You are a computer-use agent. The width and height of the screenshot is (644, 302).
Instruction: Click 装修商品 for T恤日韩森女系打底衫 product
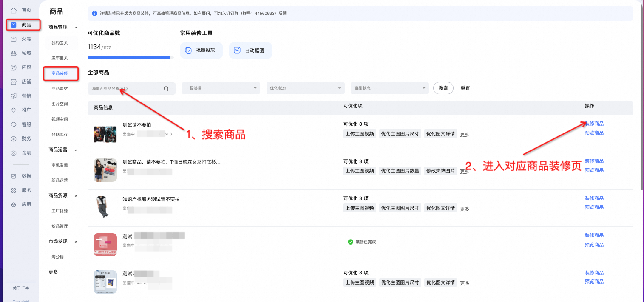tap(594, 161)
